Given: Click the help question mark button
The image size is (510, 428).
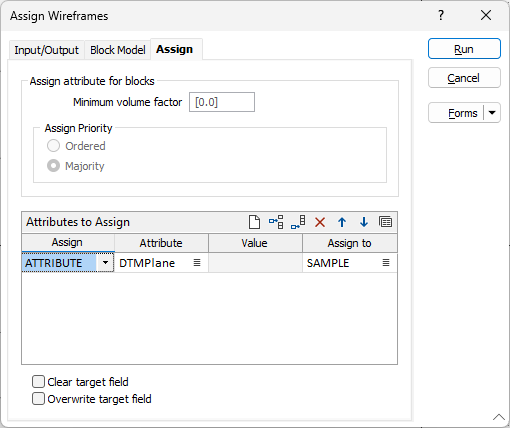Looking at the screenshot, I should coord(441,15).
